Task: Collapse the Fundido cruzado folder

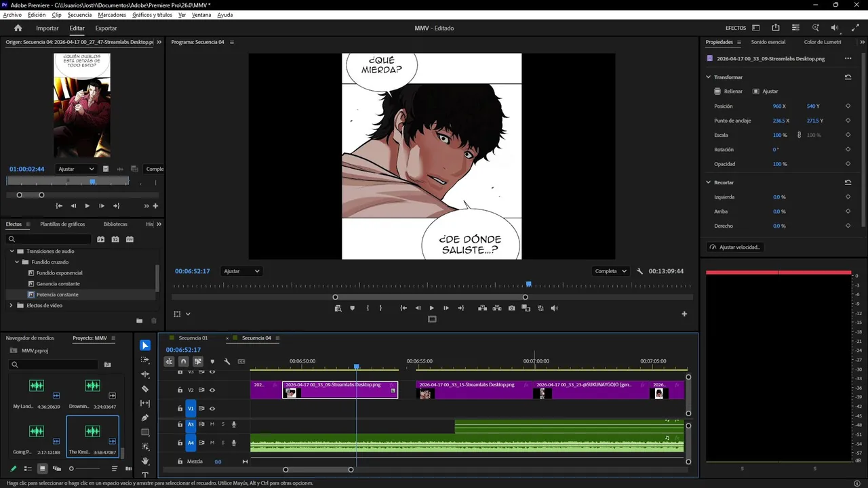Action: point(17,262)
